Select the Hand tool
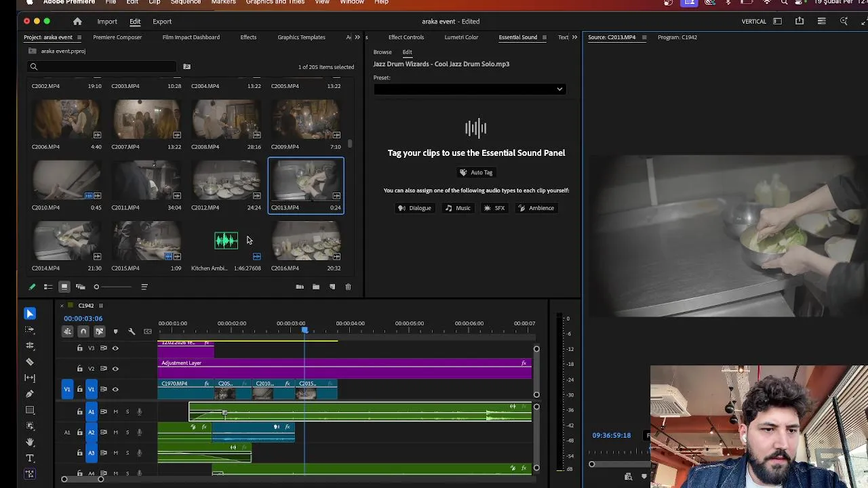 (x=30, y=442)
